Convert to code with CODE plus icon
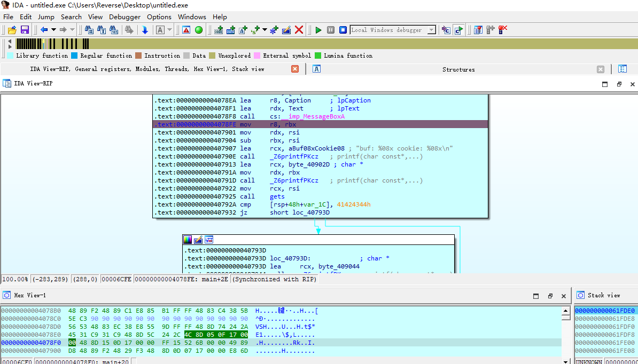The height and width of the screenshot is (364, 638). pyautogui.click(x=219, y=30)
